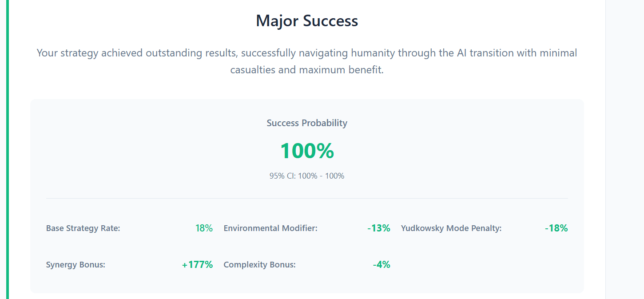This screenshot has width=644, height=299.
Task: Click the empty cell right of Complexity Bonus
Action: click(484, 265)
